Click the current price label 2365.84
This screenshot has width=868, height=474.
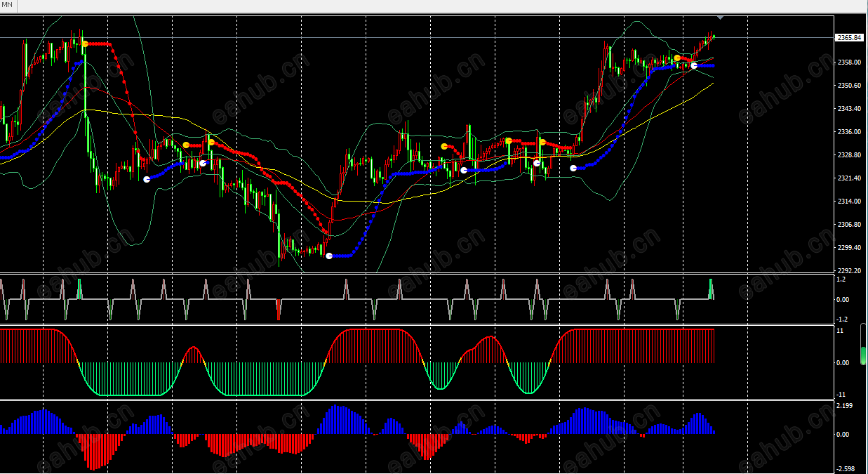[x=849, y=38]
